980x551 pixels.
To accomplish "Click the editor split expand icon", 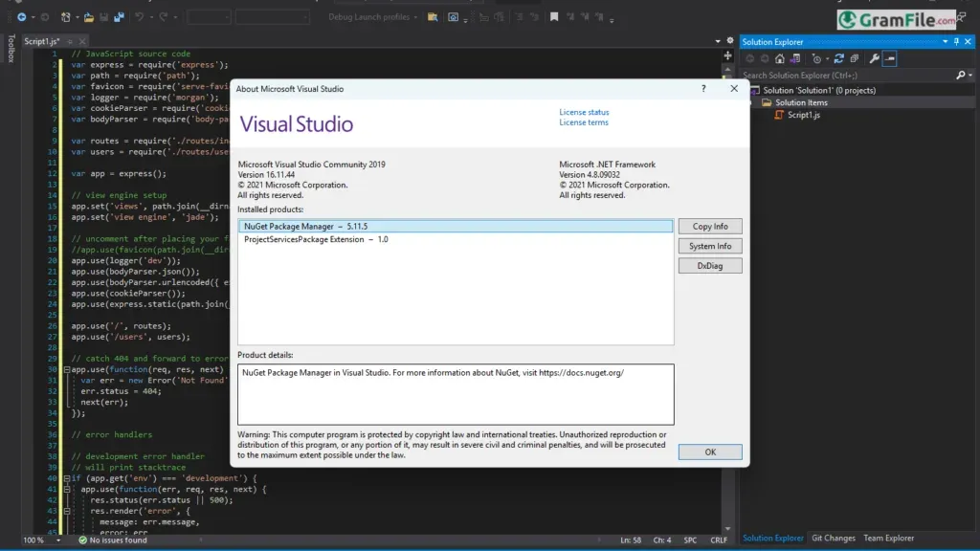I will pyautogui.click(x=727, y=55).
